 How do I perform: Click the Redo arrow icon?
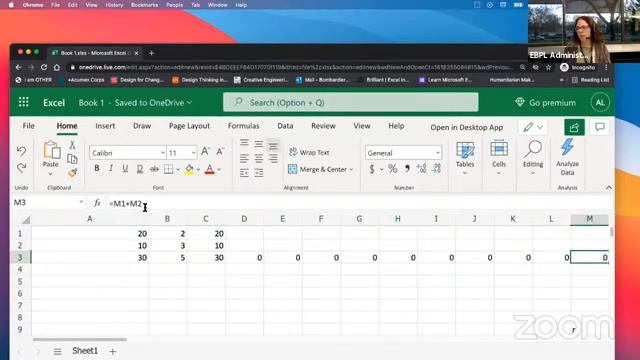pos(22,167)
